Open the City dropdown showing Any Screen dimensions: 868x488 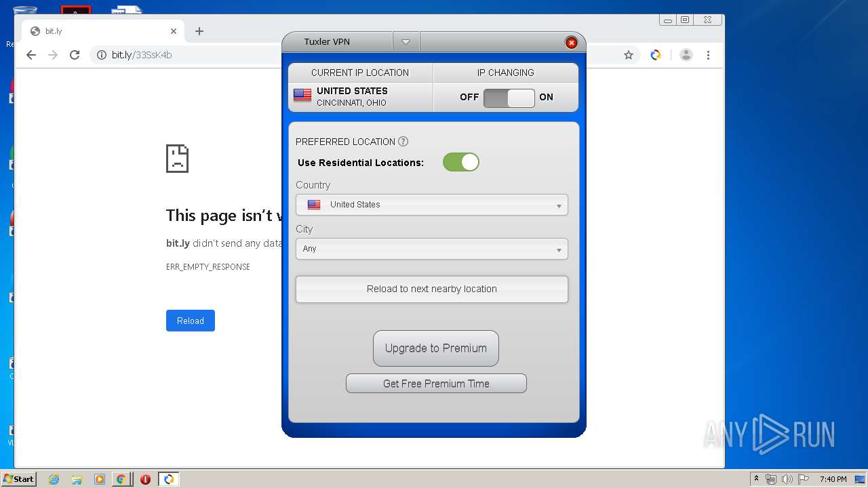432,249
